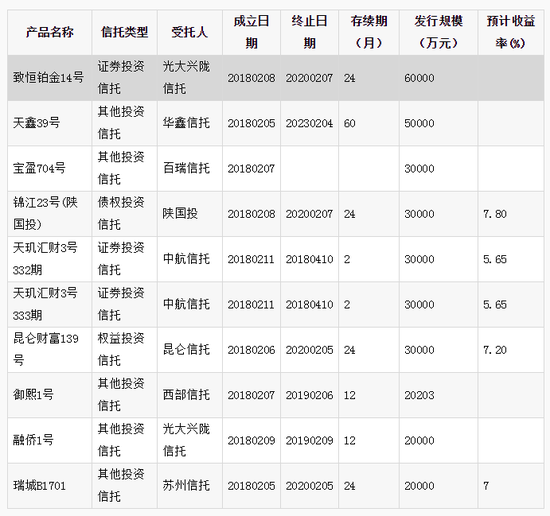Click yield value 7.20
Screen dimensions: 550x516
[x=495, y=350]
